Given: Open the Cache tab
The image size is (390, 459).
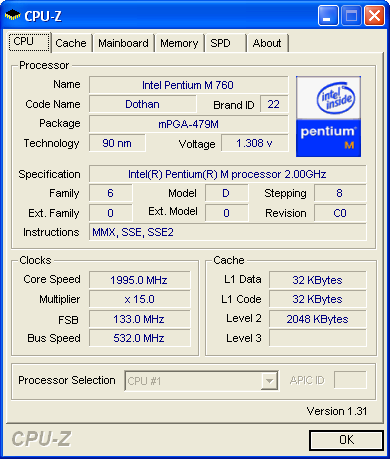Looking at the screenshot, I should tap(71, 43).
